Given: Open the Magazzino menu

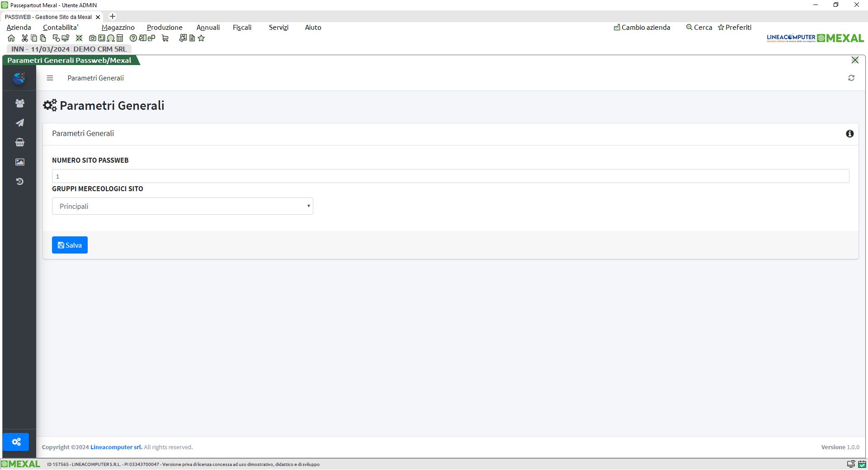Looking at the screenshot, I should pyautogui.click(x=118, y=28).
